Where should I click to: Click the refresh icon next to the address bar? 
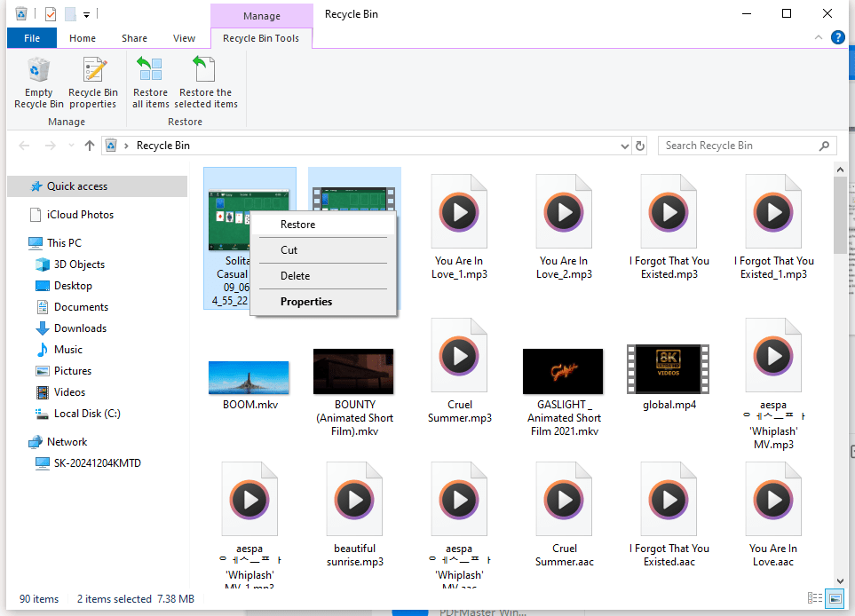640,145
